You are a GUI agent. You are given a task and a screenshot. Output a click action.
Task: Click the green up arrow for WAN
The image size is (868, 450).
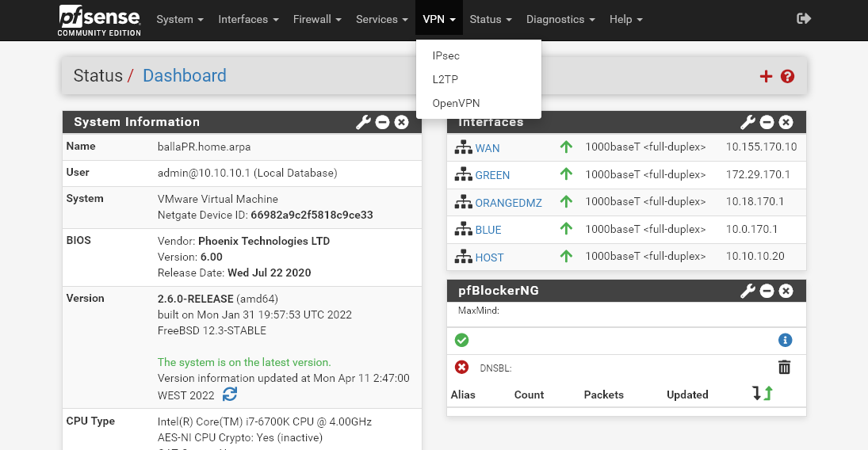(566, 147)
